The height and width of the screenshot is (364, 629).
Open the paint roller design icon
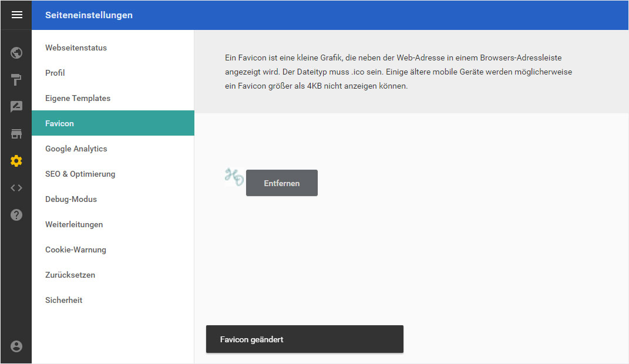pos(16,80)
